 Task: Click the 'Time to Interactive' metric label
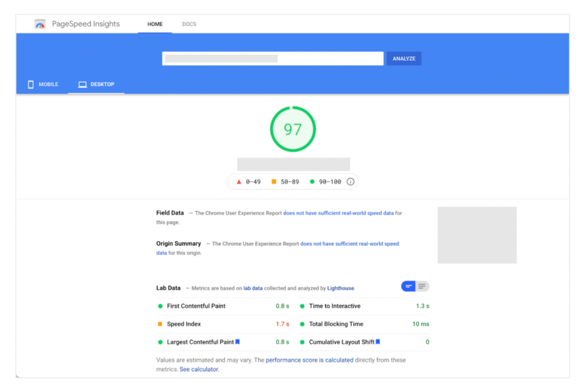[335, 306]
